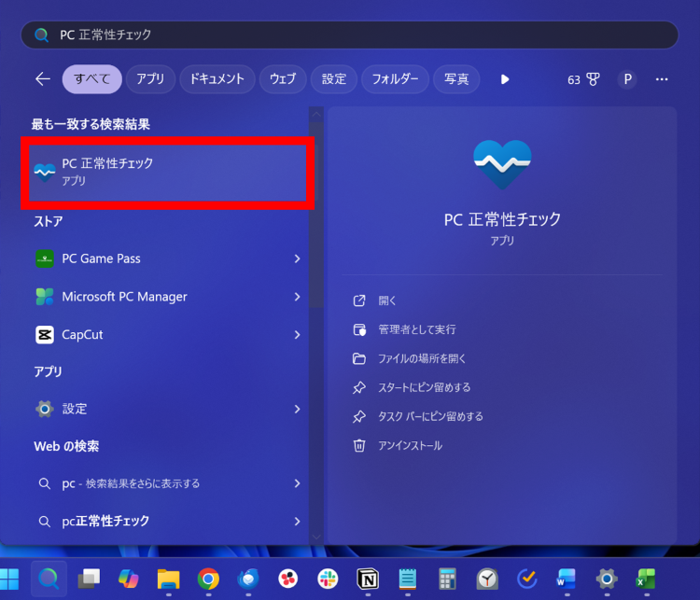This screenshot has height=600, width=700.
Task: Open the three-dot options menu
Action: point(662,79)
